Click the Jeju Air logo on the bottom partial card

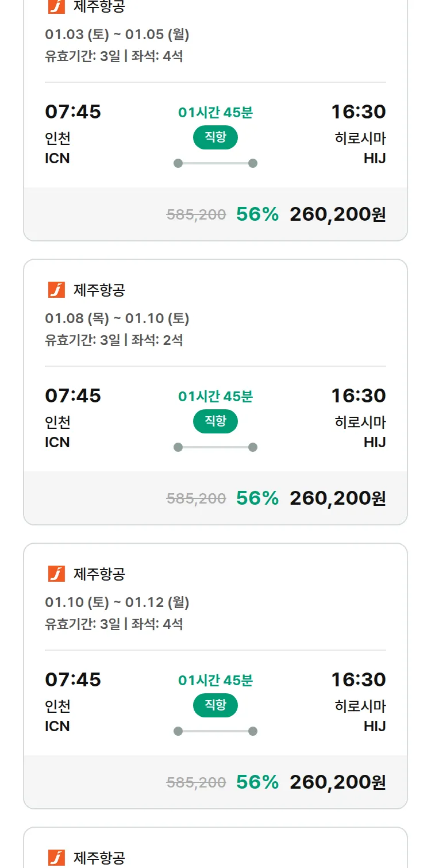pos(56,858)
